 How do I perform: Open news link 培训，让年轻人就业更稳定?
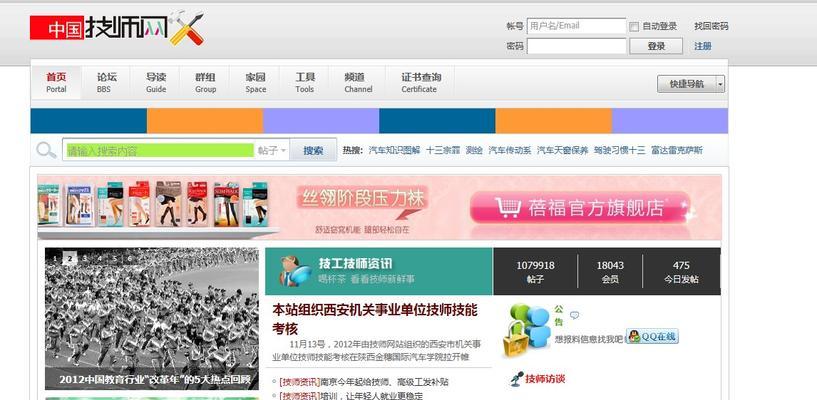(x=371, y=396)
